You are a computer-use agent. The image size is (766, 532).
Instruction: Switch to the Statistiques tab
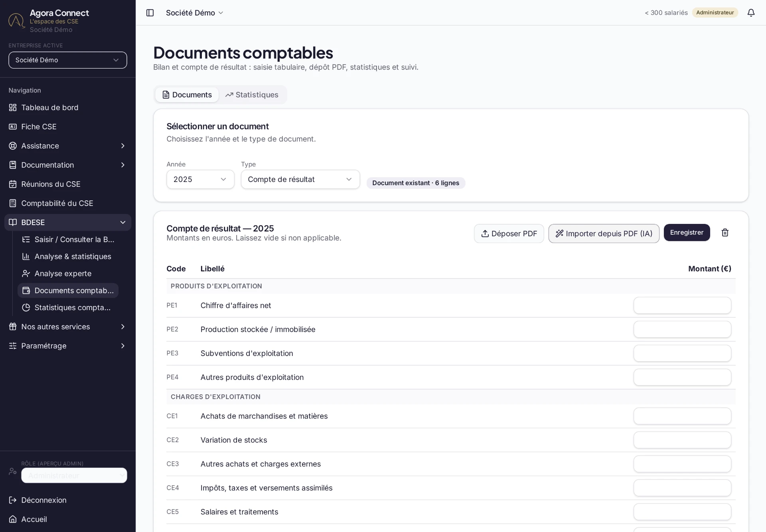pos(252,95)
